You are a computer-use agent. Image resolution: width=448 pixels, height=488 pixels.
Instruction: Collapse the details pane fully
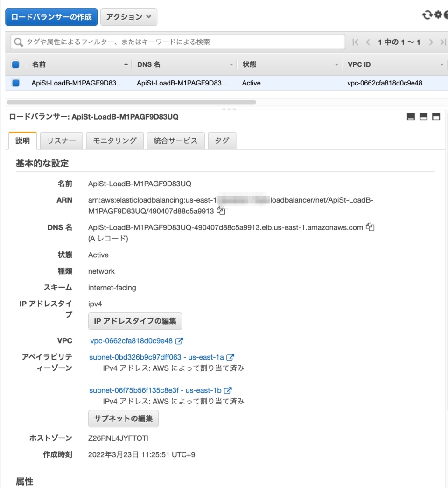[x=411, y=117]
